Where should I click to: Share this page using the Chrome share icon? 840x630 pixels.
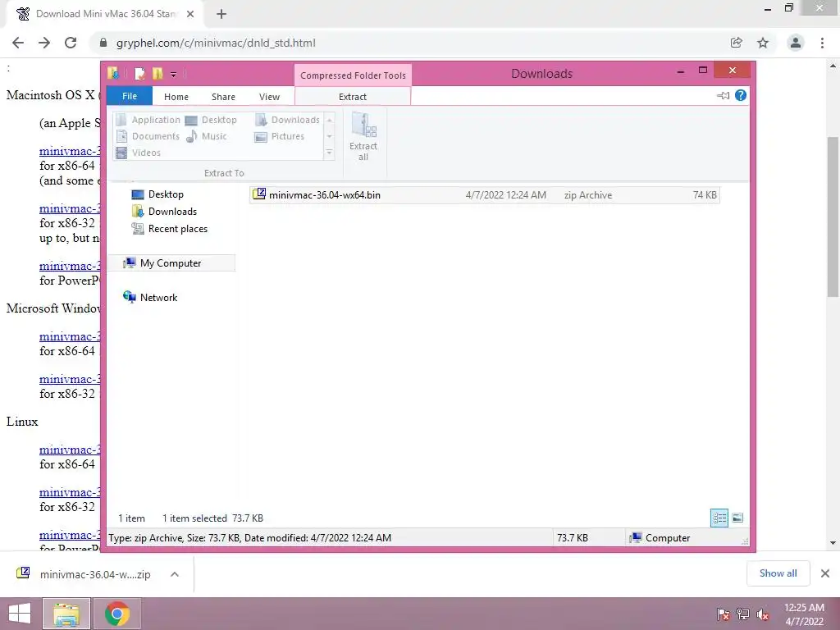coord(737,43)
